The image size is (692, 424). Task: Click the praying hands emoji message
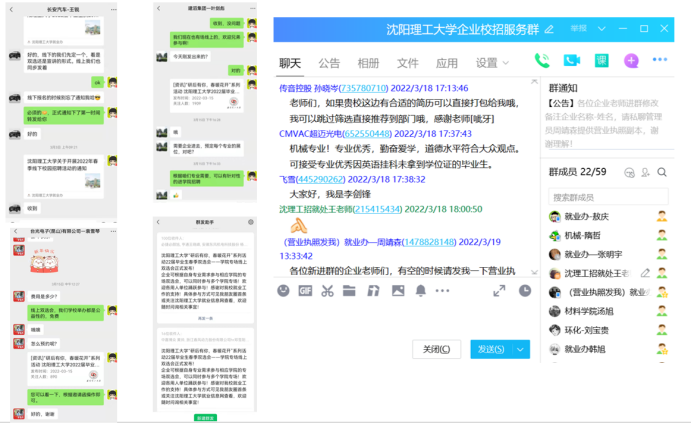click(298, 226)
